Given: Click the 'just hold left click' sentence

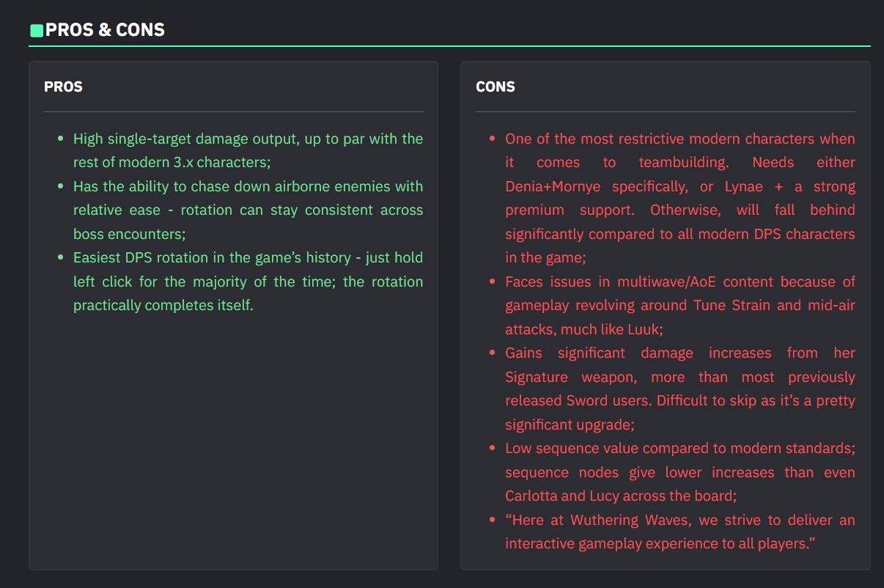Looking at the screenshot, I should (x=248, y=270).
